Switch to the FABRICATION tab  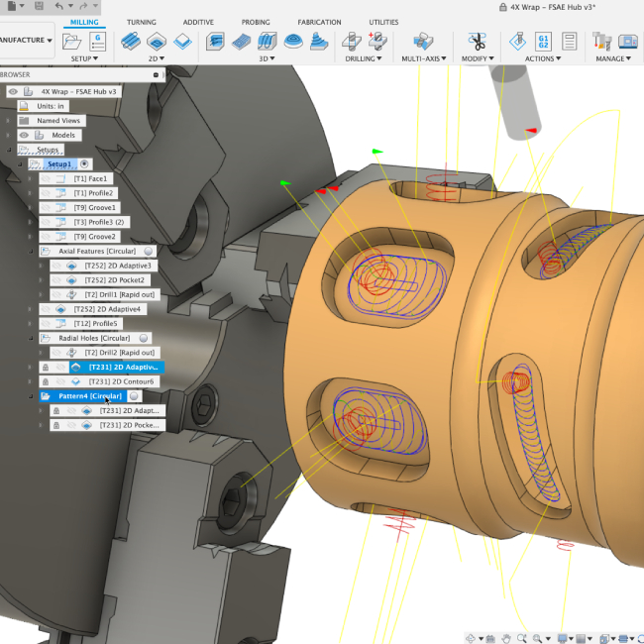[x=319, y=22]
